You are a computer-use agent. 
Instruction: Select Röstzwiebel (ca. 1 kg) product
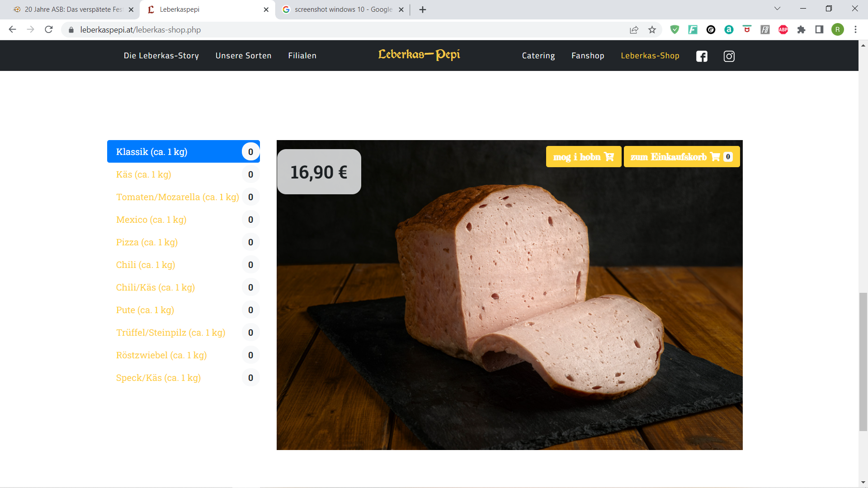[184, 355]
